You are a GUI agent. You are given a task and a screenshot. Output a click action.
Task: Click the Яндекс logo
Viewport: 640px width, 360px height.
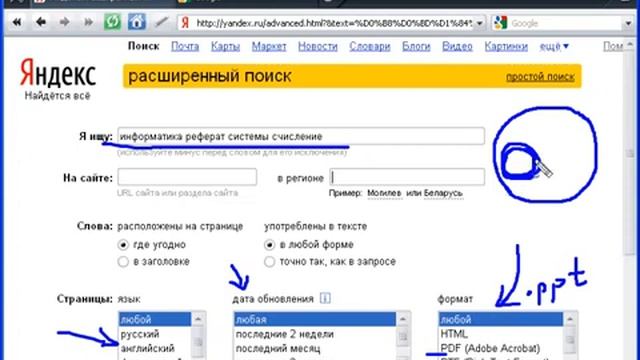point(58,73)
